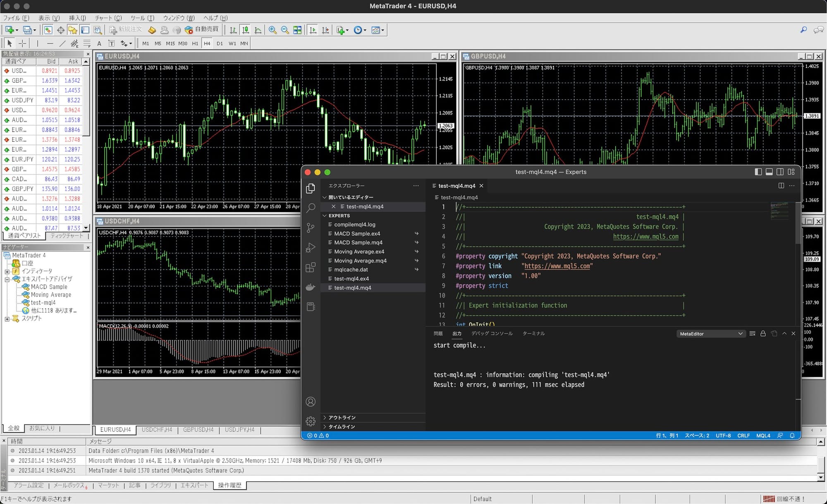Select the vertical line drawing tool
827x504 pixels.
point(38,43)
